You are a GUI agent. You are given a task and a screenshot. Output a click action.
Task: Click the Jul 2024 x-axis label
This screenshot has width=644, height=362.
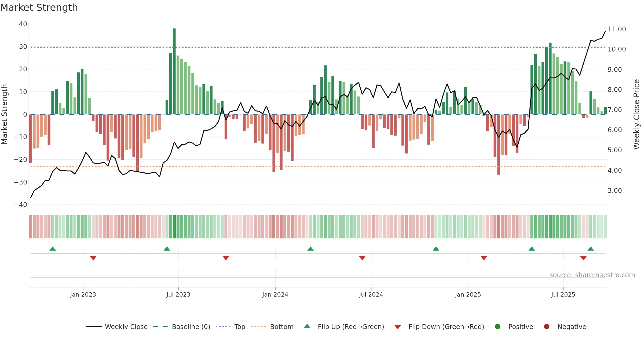[371, 294]
